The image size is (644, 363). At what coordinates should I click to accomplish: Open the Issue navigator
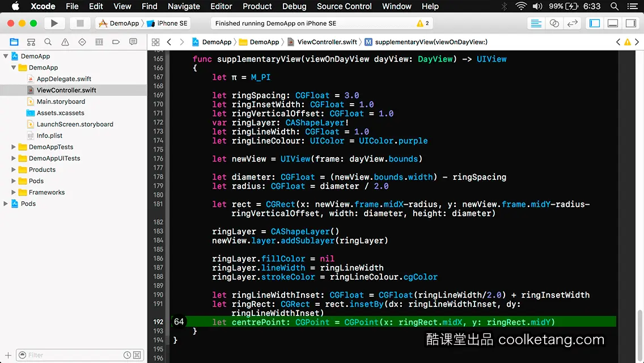[65, 42]
